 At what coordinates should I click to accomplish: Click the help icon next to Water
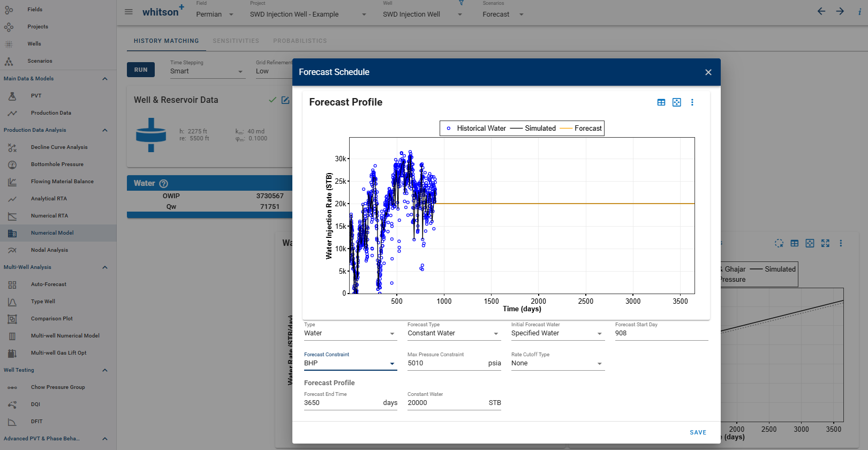(164, 184)
